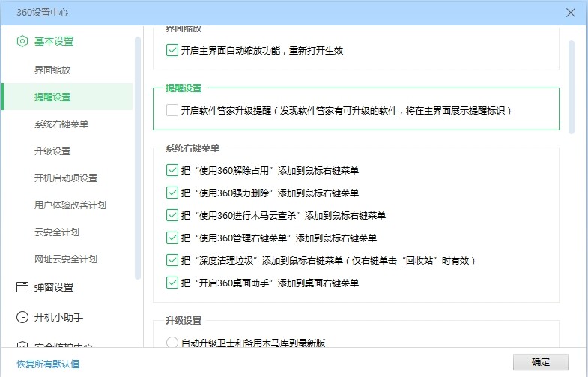The width and height of the screenshot is (588, 377).
Task: Toggle 使用360强力删除 checkbox
Action: 172,193
